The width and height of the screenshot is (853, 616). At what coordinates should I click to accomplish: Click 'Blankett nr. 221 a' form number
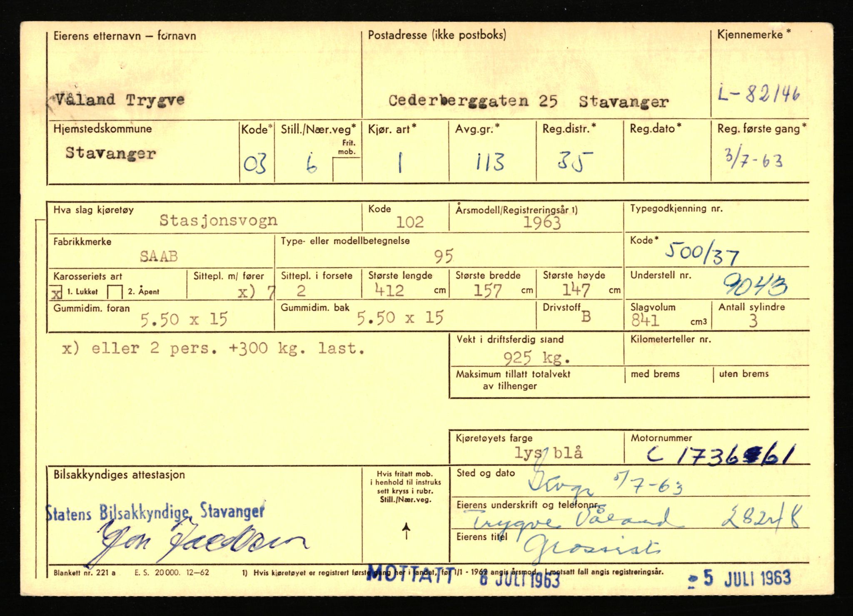point(85,573)
